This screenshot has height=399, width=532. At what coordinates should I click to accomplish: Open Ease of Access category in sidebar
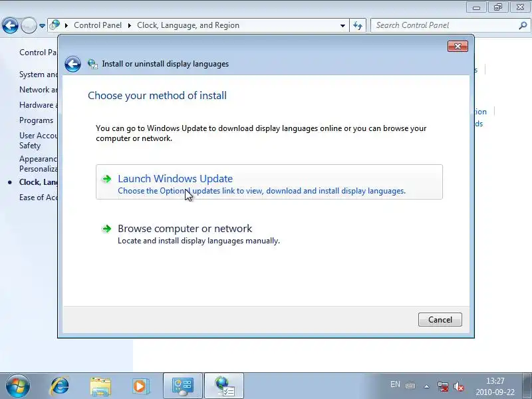pyautogui.click(x=38, y=198)
